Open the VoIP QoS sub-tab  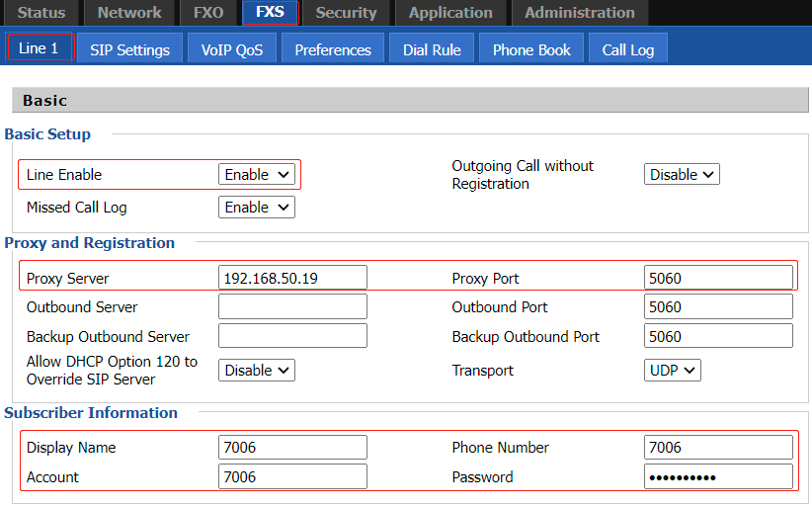(x=232, y=49)
